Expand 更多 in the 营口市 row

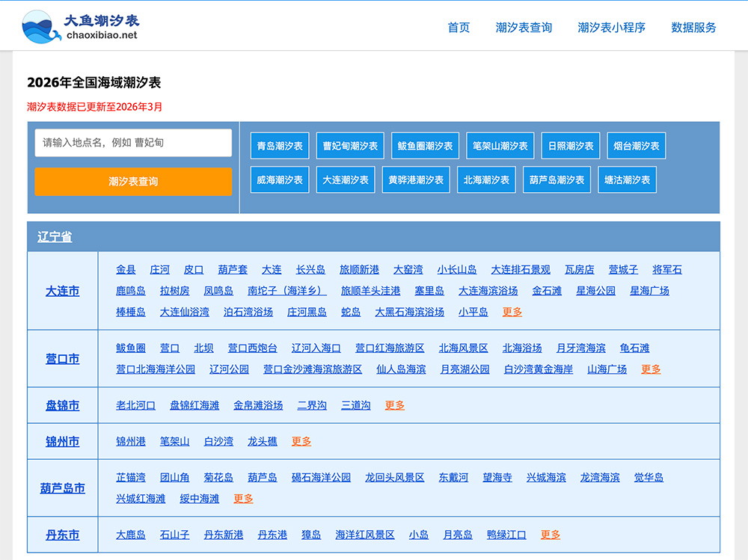[651, 369]
